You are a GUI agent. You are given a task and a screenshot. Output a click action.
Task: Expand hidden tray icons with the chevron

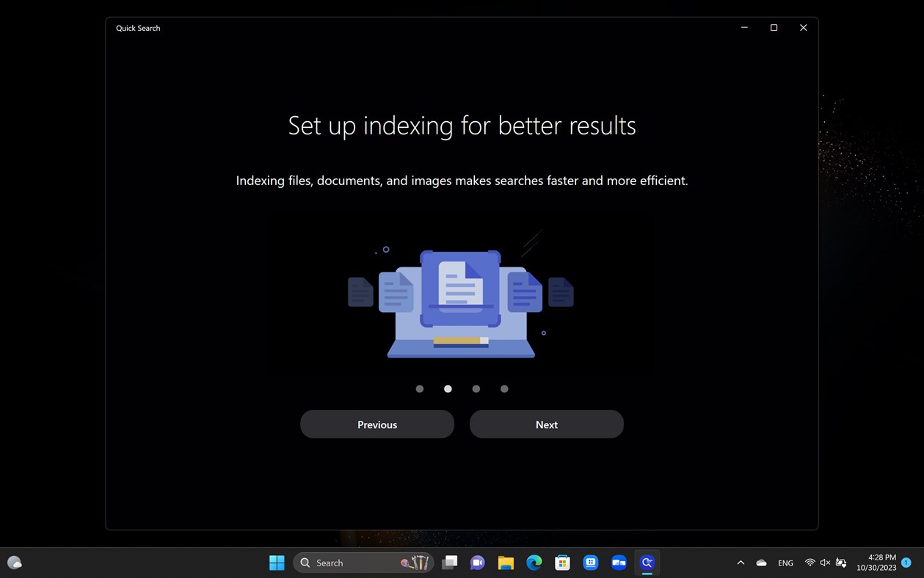[741, 563]
